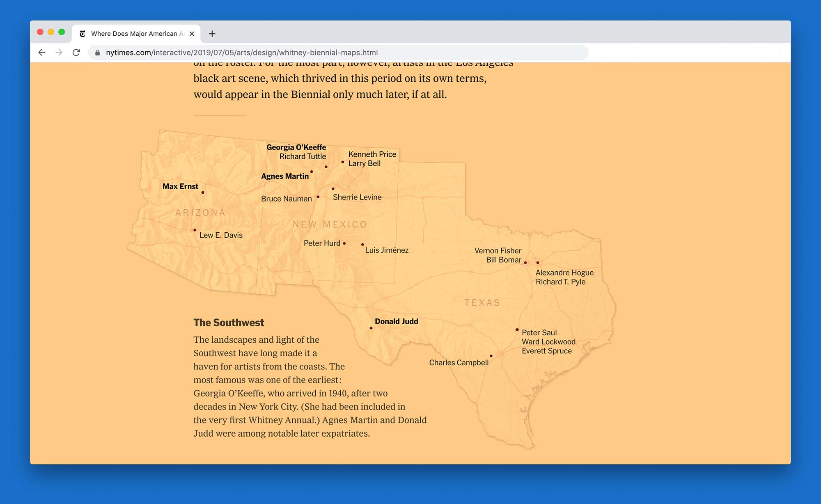Click the Max Ernst label on map
The width and height of the screenshot is (821, 504).
[x=180, y=186]
